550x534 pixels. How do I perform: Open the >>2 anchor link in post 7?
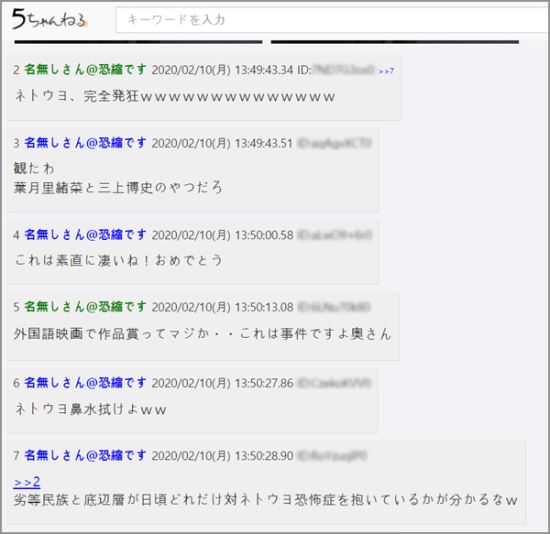point(27,482)
